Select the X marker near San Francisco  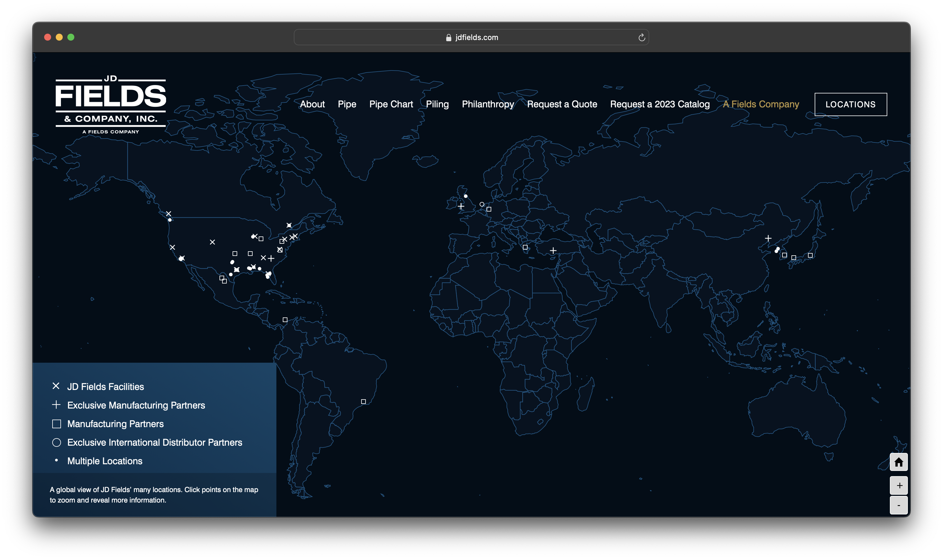[x=172, y=247]
